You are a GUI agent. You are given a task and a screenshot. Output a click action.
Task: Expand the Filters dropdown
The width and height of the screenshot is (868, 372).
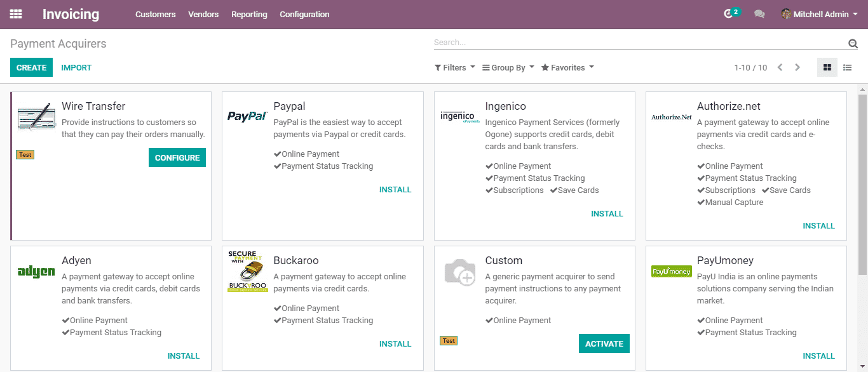454,67
